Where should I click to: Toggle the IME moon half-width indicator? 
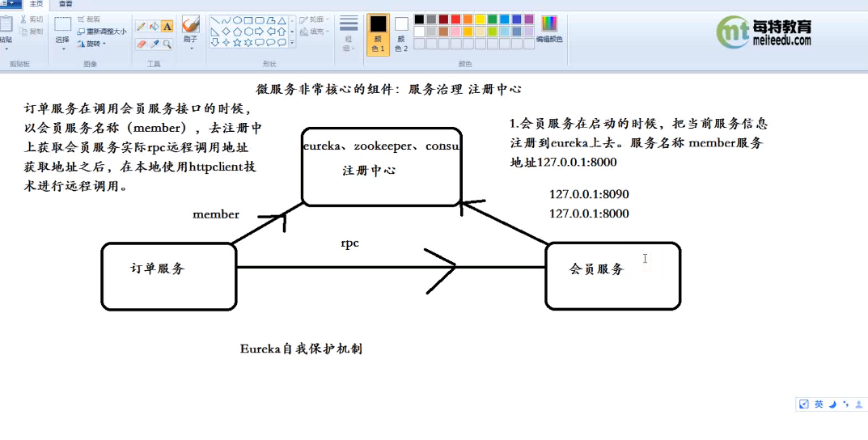[832, 404]
